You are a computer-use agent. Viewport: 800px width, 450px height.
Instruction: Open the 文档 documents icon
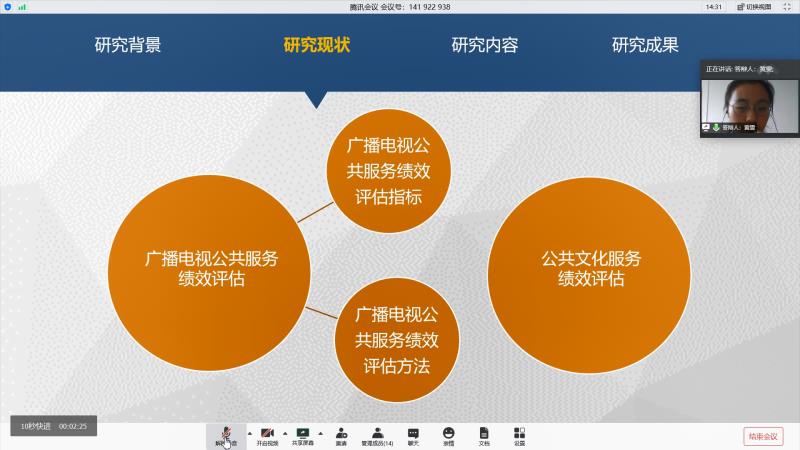click(484, 434)
